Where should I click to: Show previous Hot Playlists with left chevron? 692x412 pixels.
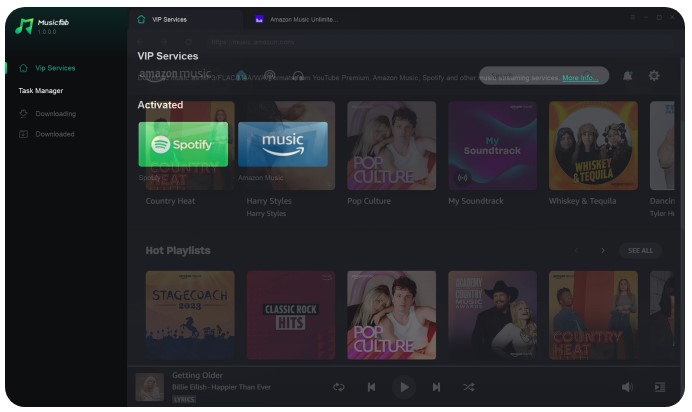coord(576,251)
